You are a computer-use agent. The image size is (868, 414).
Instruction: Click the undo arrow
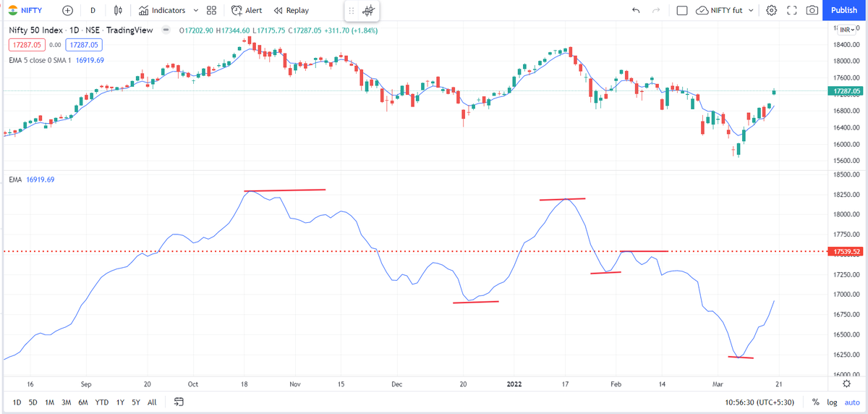point(636,10)
